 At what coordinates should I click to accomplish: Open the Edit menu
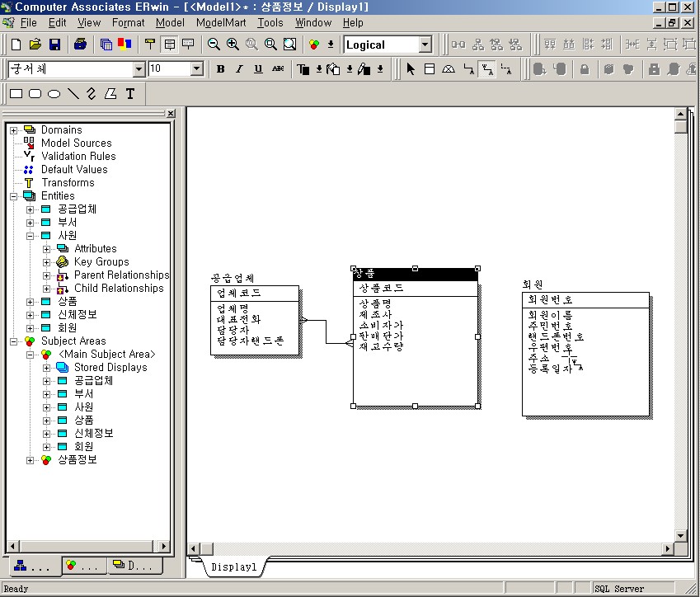(x=57, y=23)
